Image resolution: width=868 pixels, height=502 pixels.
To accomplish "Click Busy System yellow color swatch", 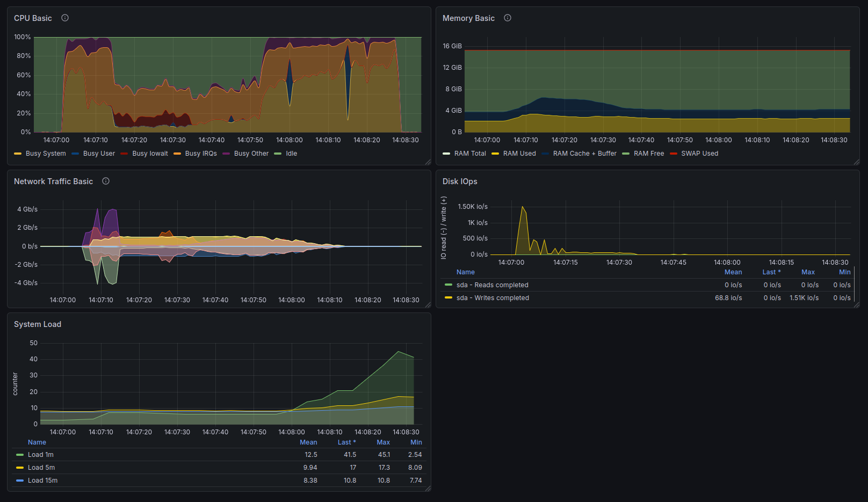I will [18, 154].
